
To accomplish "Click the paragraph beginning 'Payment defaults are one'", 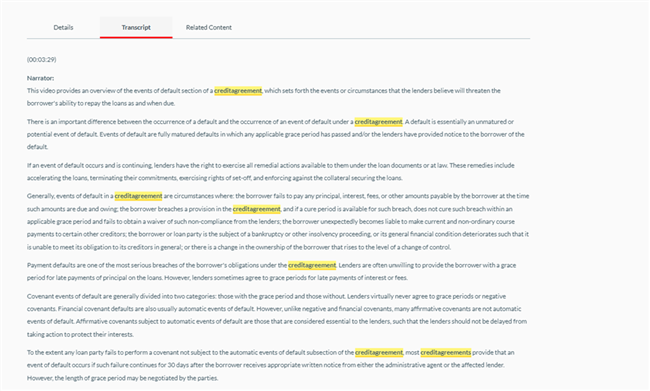I will [x=272, y=272].
